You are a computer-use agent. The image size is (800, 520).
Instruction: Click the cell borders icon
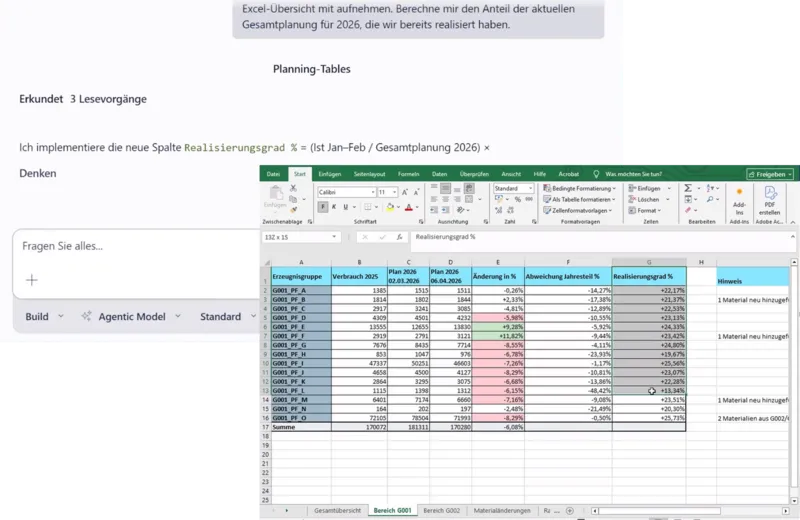tap(368, 207)
